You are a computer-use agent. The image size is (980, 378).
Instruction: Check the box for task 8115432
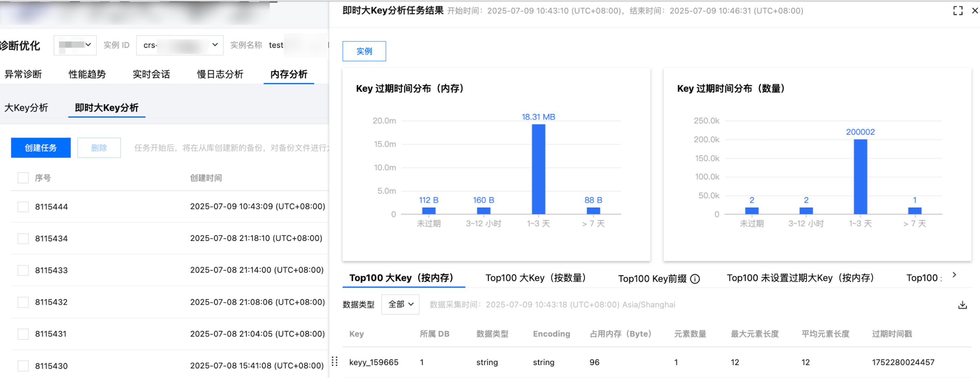(x=23, y=302)
